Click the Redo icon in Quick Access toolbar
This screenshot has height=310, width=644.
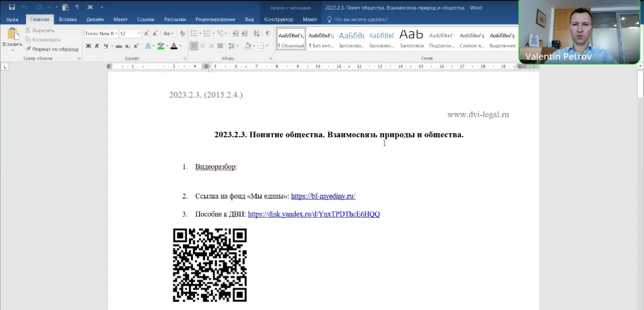39,7
